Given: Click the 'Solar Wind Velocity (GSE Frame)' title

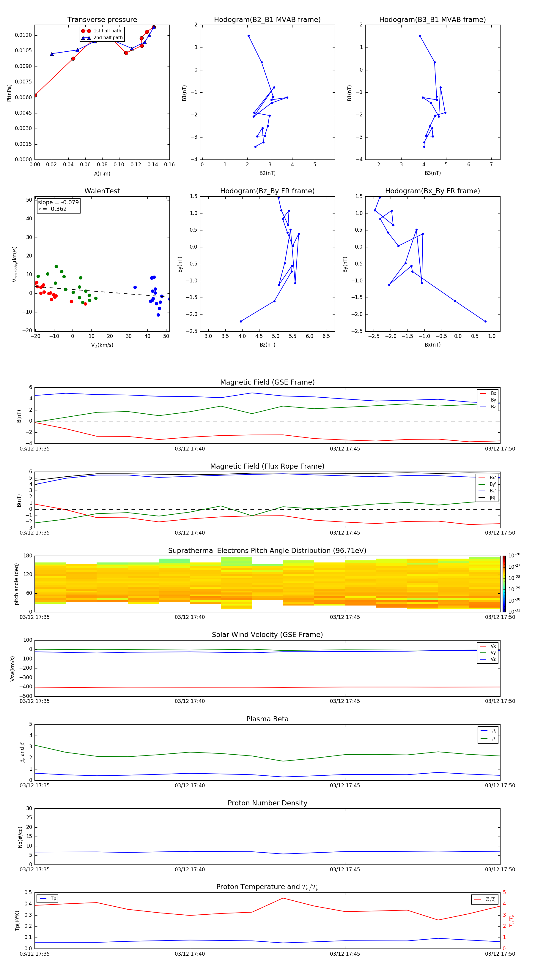Looking at the screenshot, I should [x=267, y=635].
